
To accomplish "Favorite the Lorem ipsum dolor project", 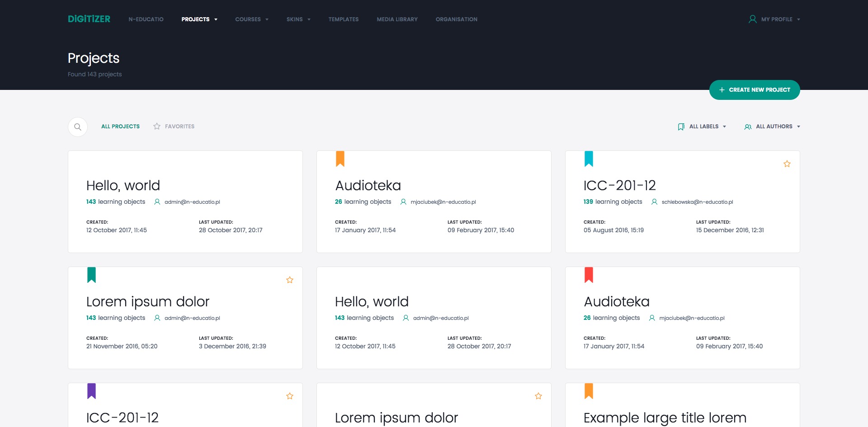I will 290,280.
